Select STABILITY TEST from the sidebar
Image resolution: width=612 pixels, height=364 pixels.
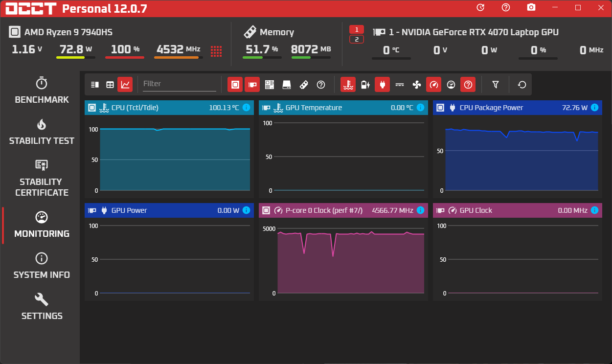[42, 133]
